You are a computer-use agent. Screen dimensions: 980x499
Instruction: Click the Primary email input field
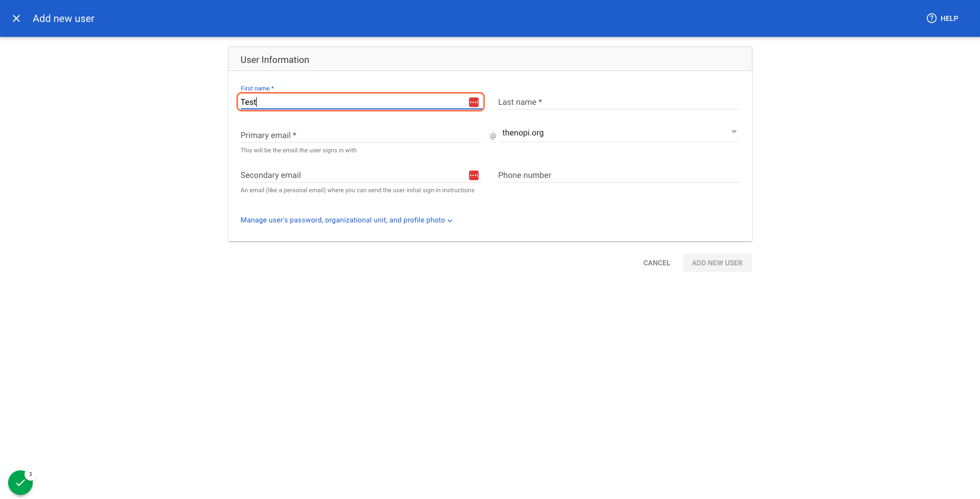click(361, 135)
